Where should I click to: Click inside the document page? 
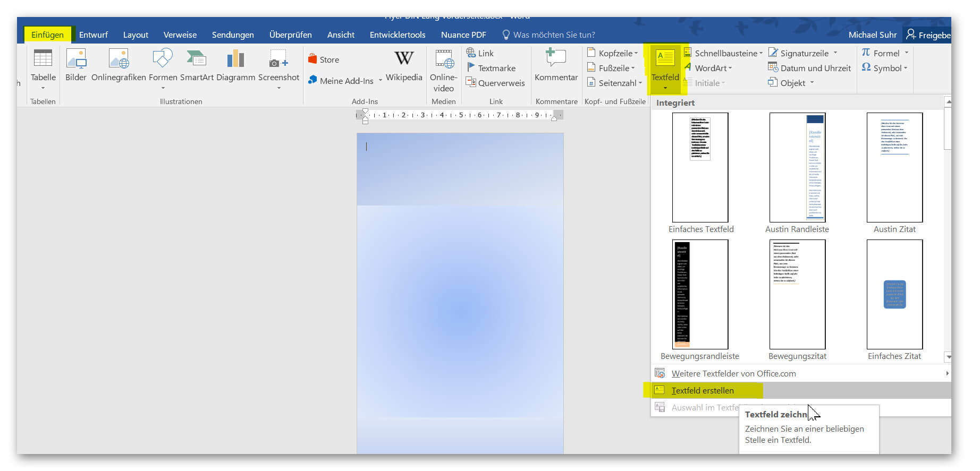click(460, 293)
